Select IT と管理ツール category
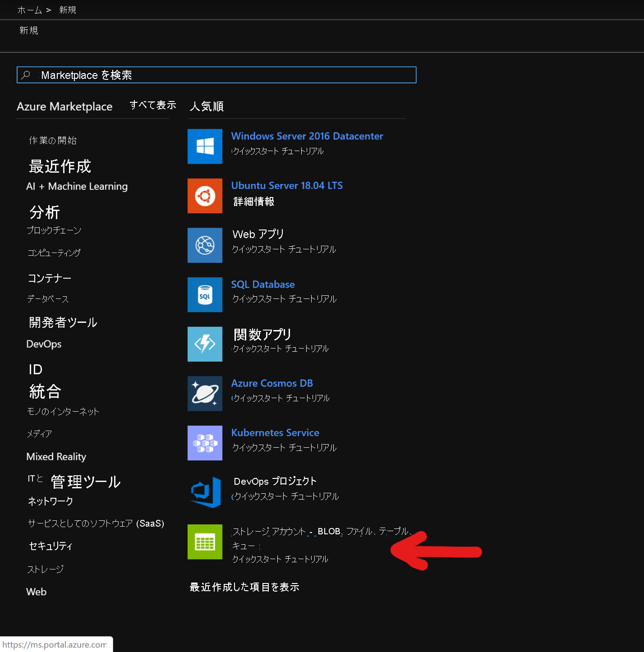Image resolution: width=644 pixels, height=652 pixels. pyautogui.click(x=74, y=481)
